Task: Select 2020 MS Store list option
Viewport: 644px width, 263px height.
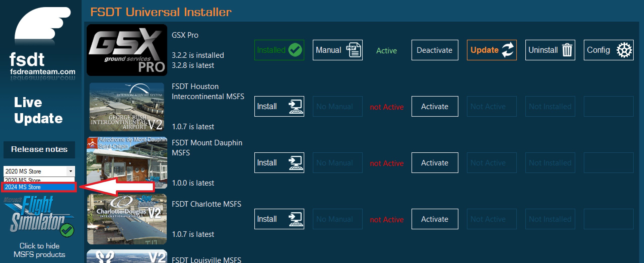Action: [x=39, y=180]
